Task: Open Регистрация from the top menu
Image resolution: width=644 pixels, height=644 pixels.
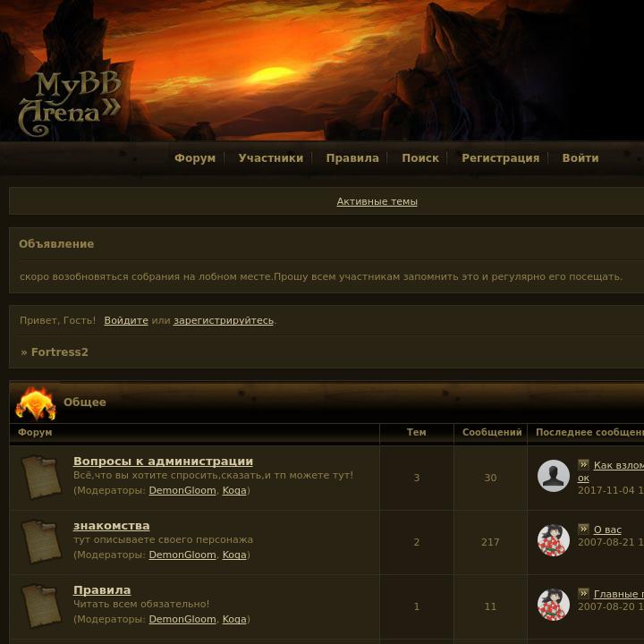Action: [500, 158]
